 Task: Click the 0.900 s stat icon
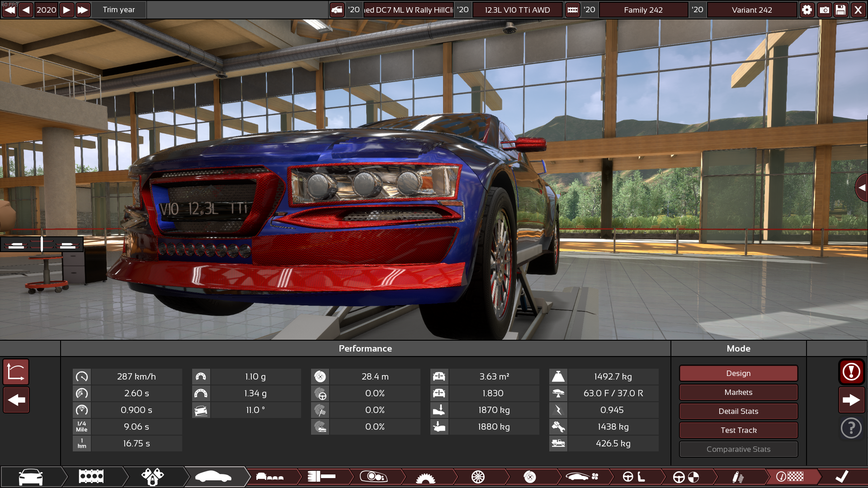(x=82, y=410)
